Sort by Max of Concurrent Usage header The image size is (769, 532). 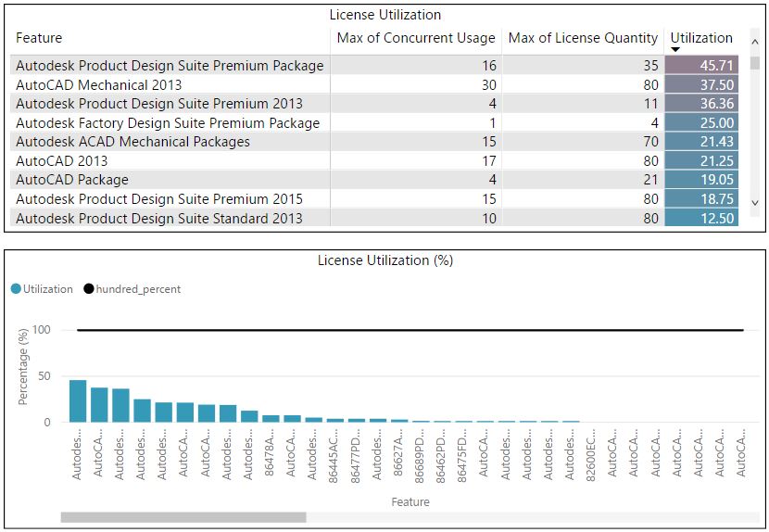click(x=415, y=38)
